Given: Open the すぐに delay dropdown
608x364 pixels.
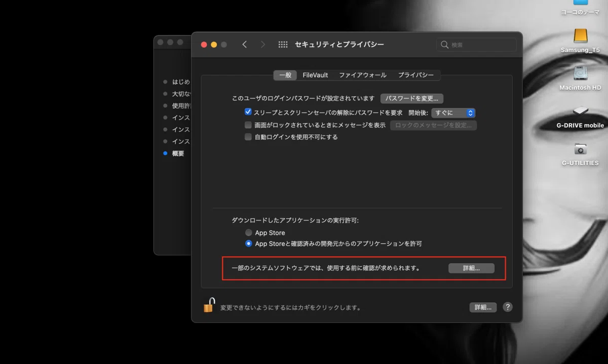Looking at the screenshot, I should tap(453, 113).
